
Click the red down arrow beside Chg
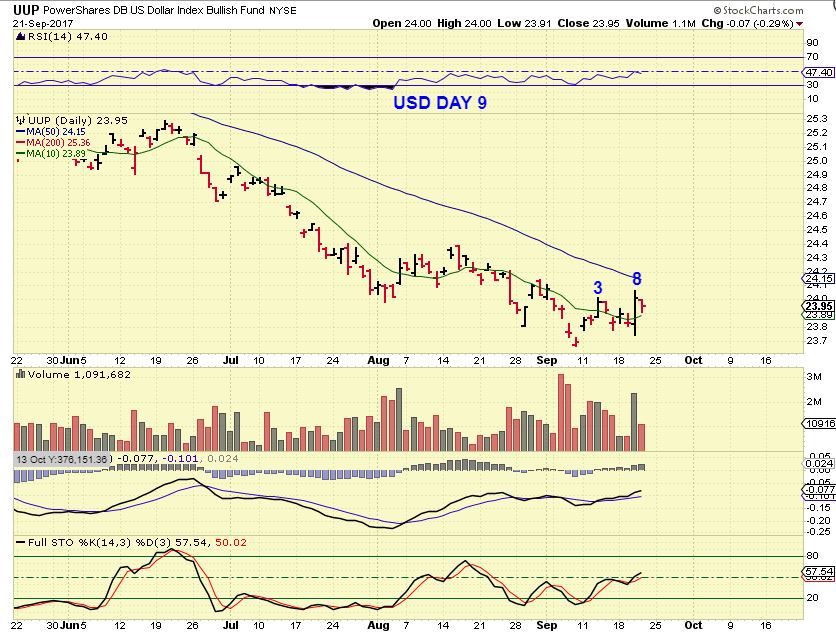click(799, 24)
